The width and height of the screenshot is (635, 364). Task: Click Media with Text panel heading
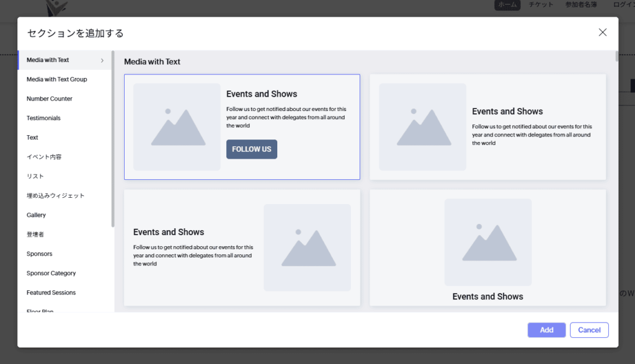point(152,62)
